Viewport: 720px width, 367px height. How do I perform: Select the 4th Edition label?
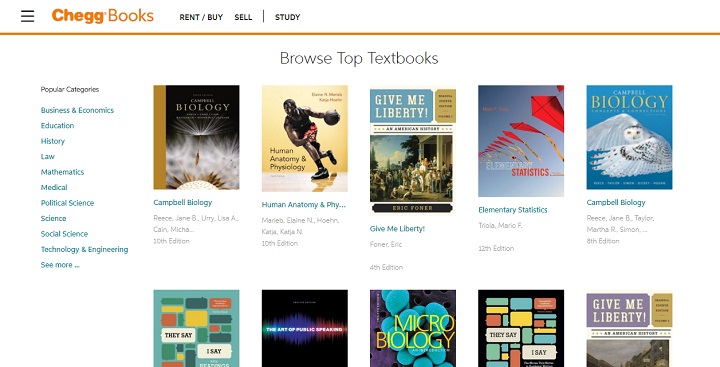(386, 267)
